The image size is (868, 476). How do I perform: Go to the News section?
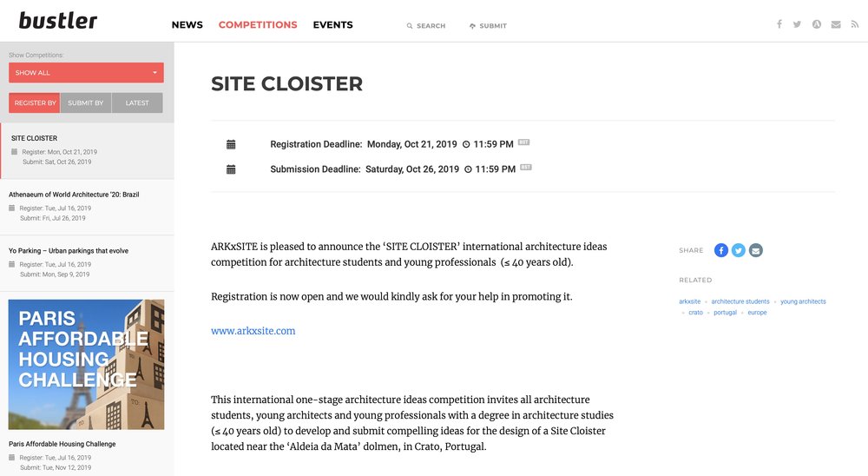(187, 25)
